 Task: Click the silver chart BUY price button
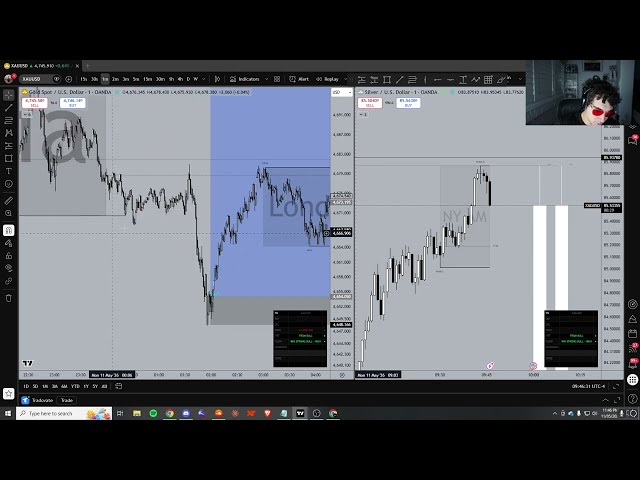pyautogui.click(x=408, y=103)
